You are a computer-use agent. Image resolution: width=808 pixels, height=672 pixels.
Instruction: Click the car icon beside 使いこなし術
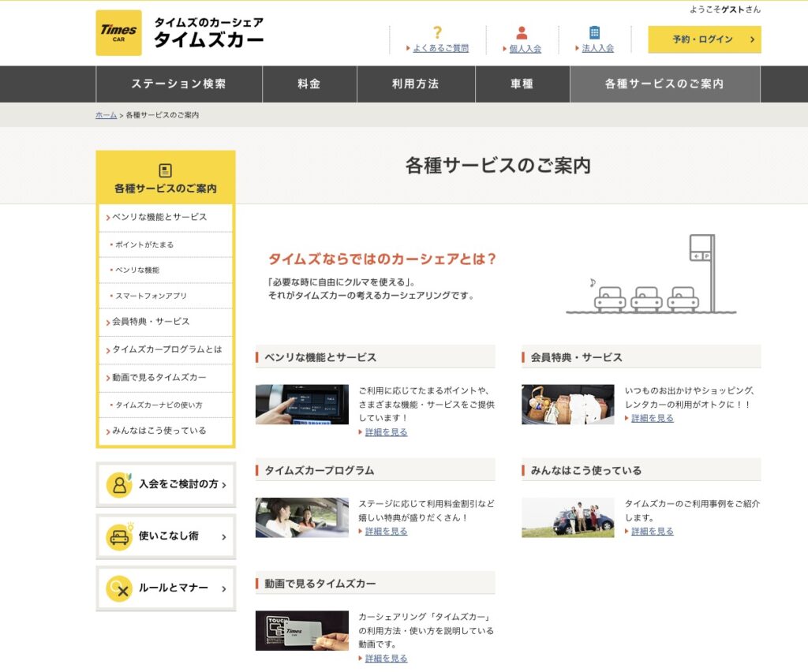(120, 536)
